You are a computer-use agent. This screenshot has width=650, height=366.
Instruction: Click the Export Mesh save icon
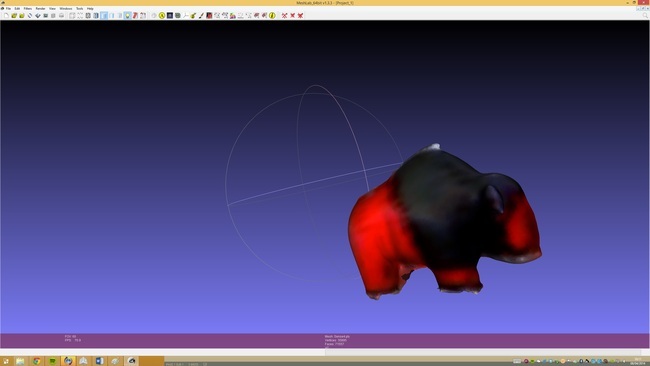point(38,15)
